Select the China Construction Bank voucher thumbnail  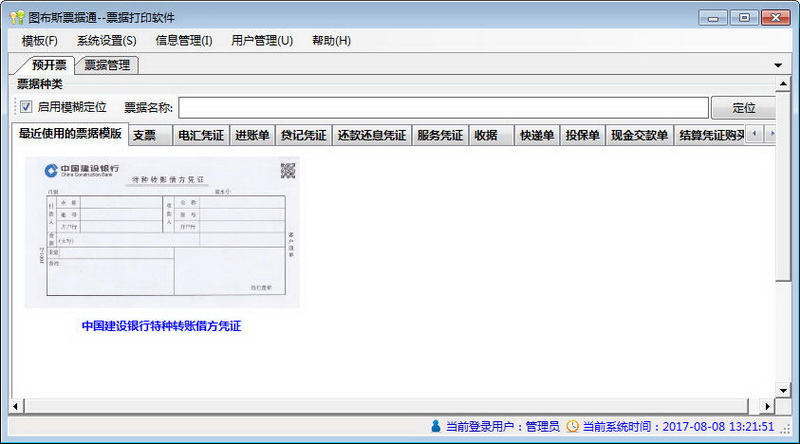pos(162,232)
